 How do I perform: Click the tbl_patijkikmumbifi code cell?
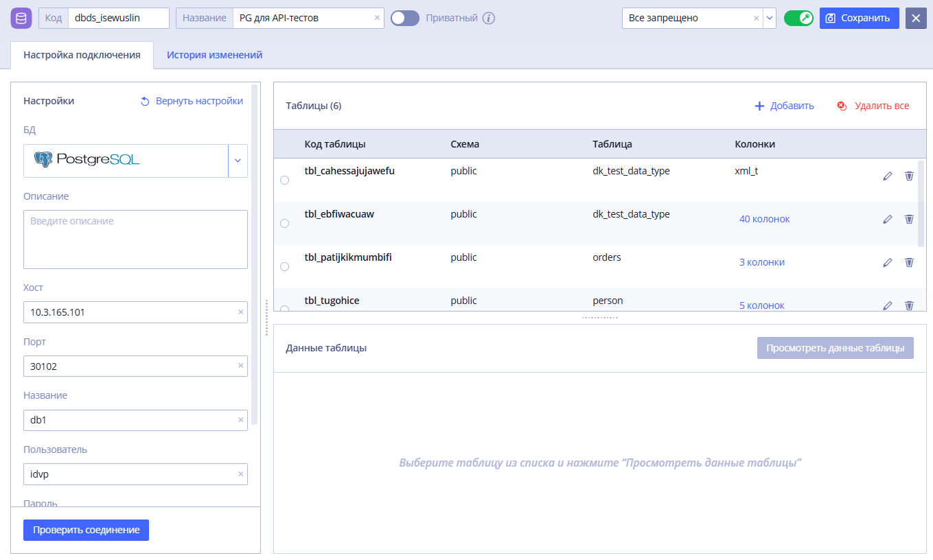tap(348, 257)
